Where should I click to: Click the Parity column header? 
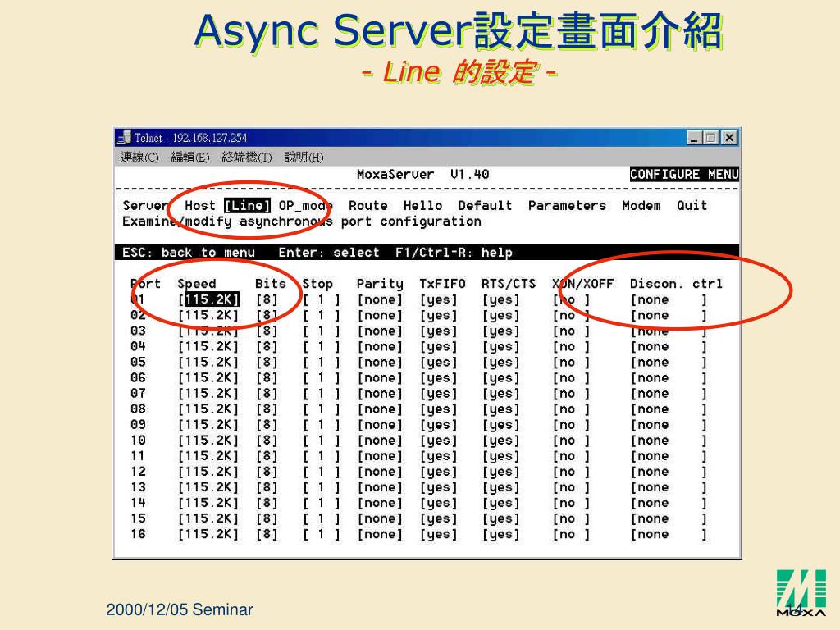click(x=380, y=284)
